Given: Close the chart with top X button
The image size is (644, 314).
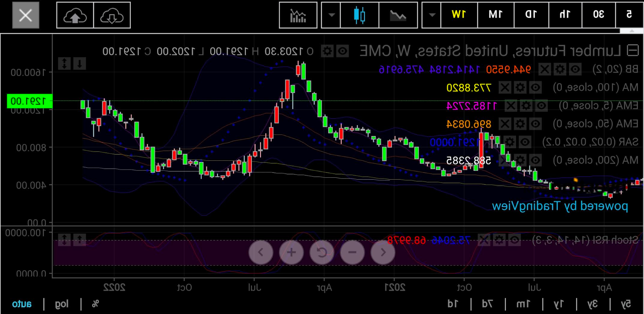Looking at the screenshot, I should (26, 15).
